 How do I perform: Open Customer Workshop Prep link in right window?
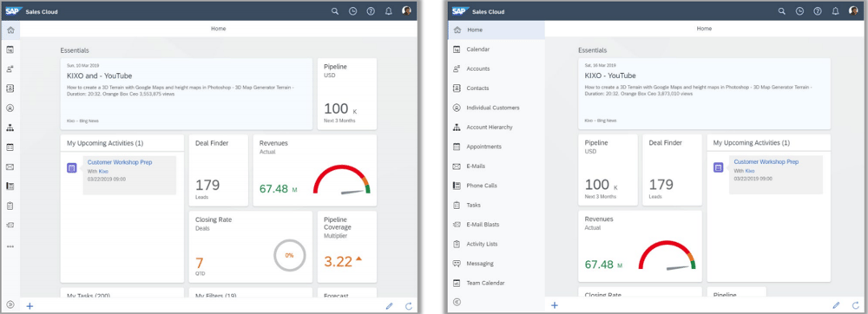coord(766,162)
